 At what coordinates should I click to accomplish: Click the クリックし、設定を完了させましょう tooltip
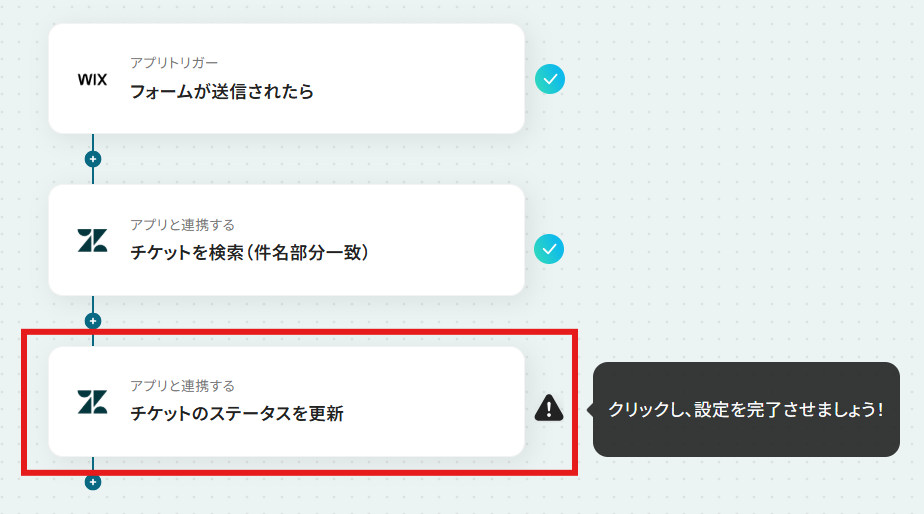coord(746,409)
